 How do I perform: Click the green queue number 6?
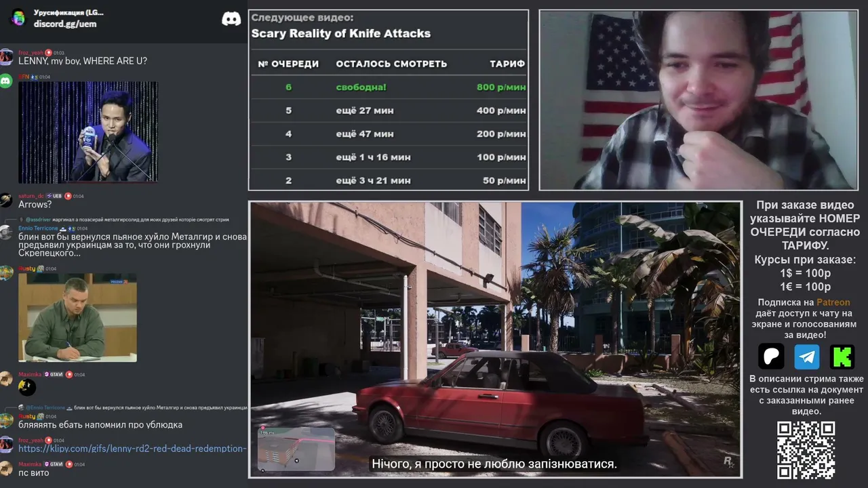click(288, 87)
